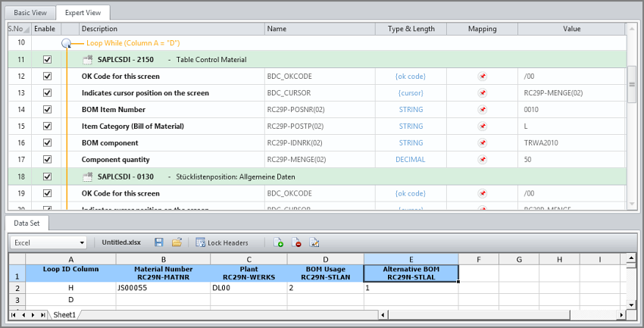Click the open folder icon beside Untitled.xlsx

click(177, 242)
